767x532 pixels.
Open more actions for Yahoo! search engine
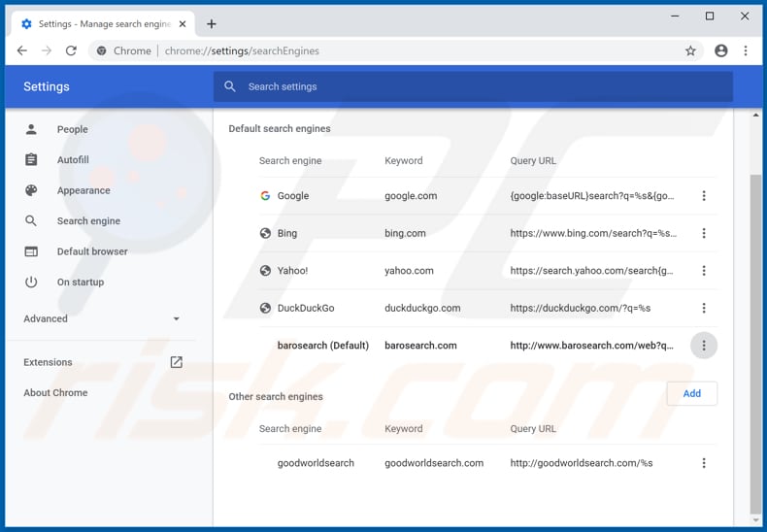(704, 271)
